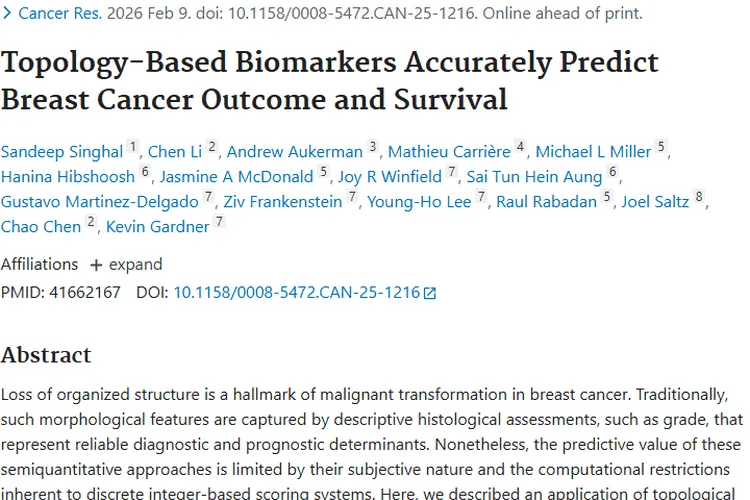750x500 pixels.
Task: Click the plus icon next to expand
Action: tap(96, 265)
